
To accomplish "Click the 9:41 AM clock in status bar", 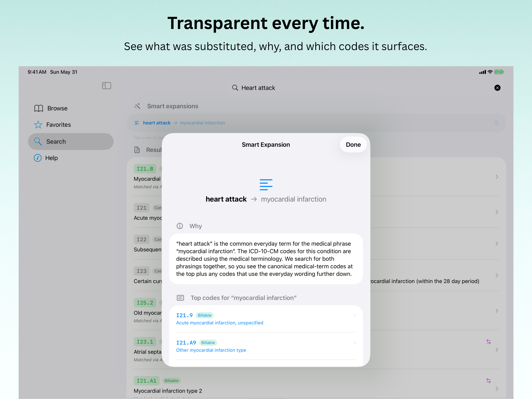I will (37, 72).
